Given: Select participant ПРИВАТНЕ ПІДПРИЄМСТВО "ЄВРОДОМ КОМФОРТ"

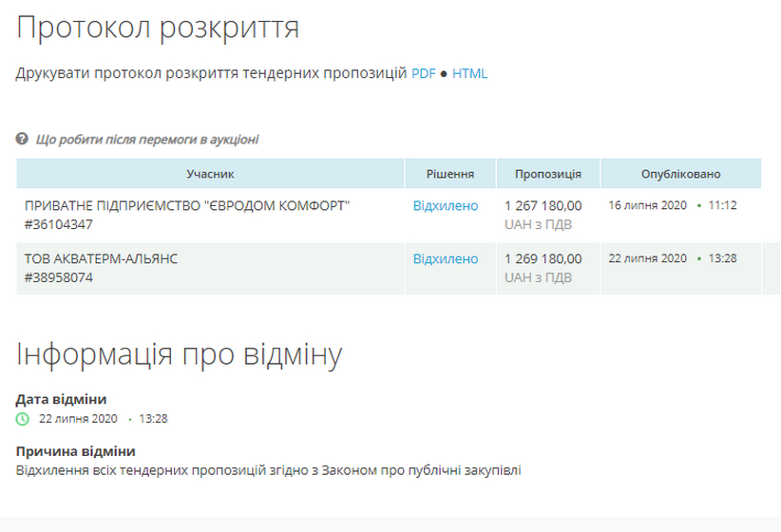Looking at the screenshot, I should click(187, 205).
